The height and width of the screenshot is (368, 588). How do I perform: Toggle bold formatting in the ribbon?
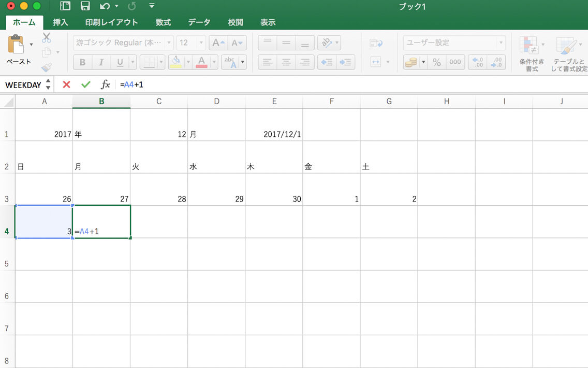82,62
